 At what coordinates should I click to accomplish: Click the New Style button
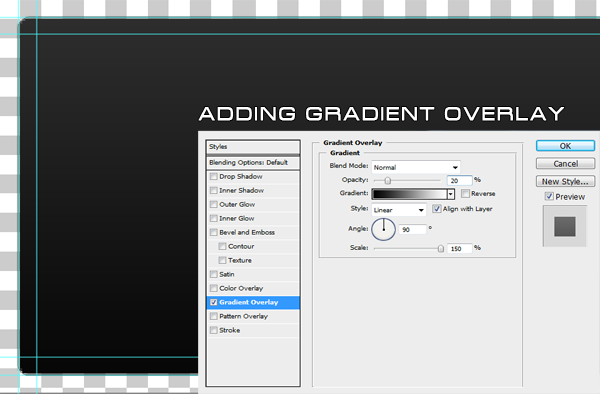565,181
